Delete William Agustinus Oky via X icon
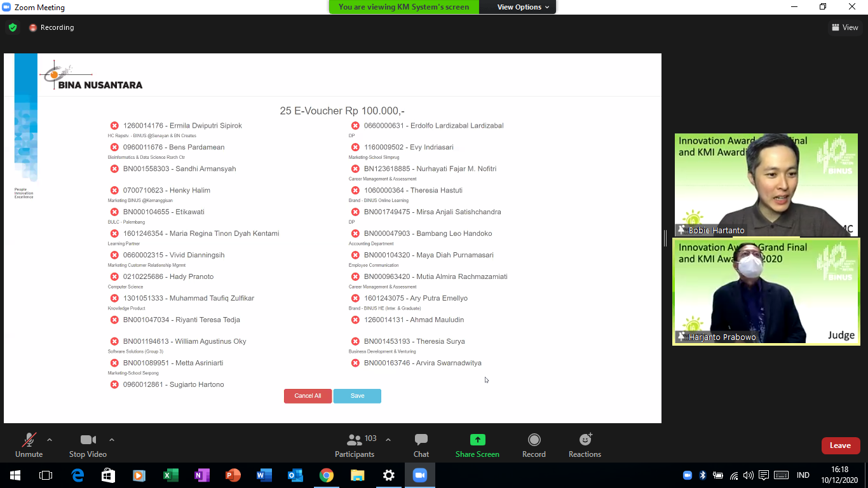This screenshot has height=488, width=868. (x=114, y=342)
